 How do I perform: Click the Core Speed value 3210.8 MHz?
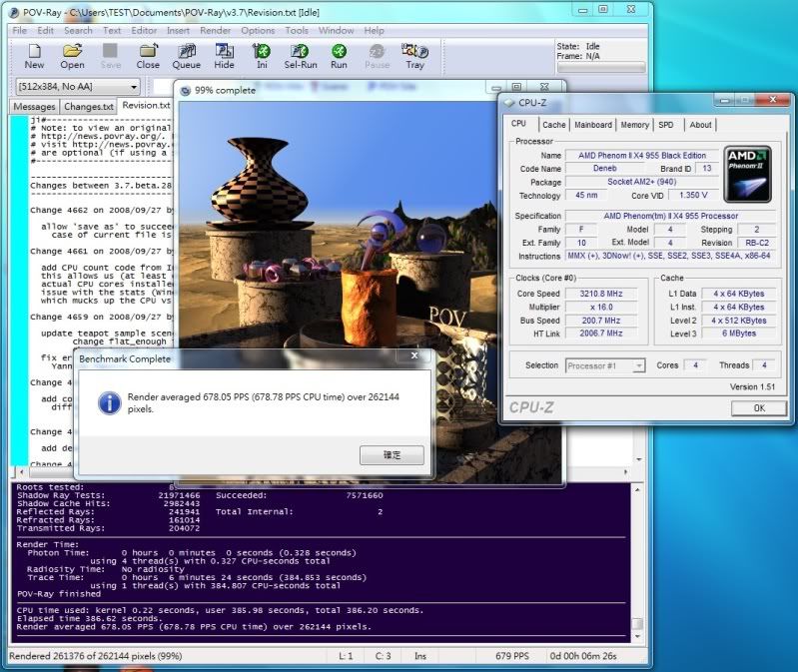(x=601, y=294)
